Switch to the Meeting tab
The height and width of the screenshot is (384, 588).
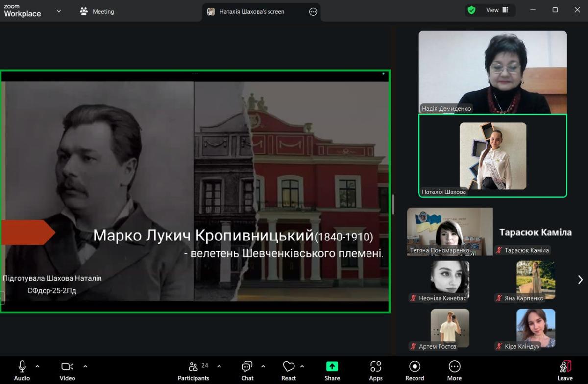click(x=97, y=11)
